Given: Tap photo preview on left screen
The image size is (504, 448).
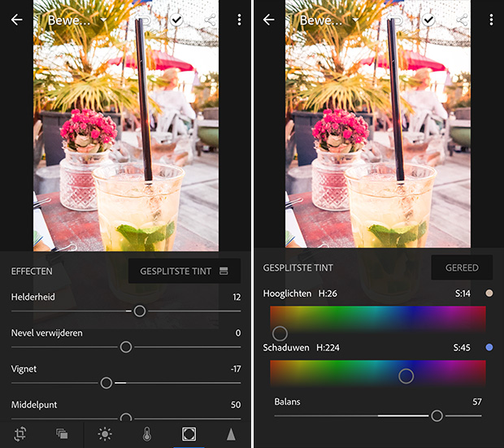Looking at the screenshot, I should (126, 125).
